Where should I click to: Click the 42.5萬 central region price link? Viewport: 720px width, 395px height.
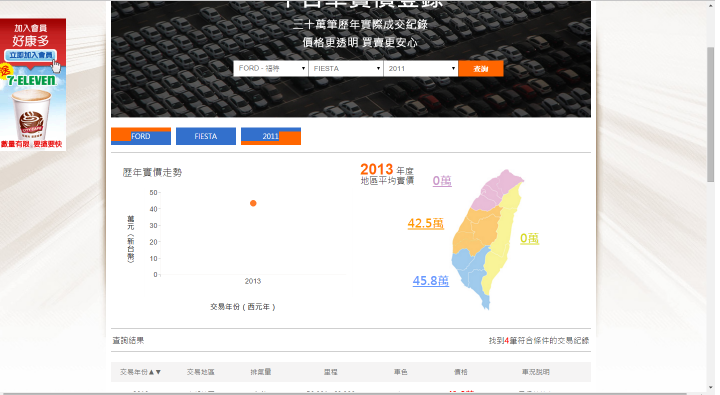(x=426, y=223)
